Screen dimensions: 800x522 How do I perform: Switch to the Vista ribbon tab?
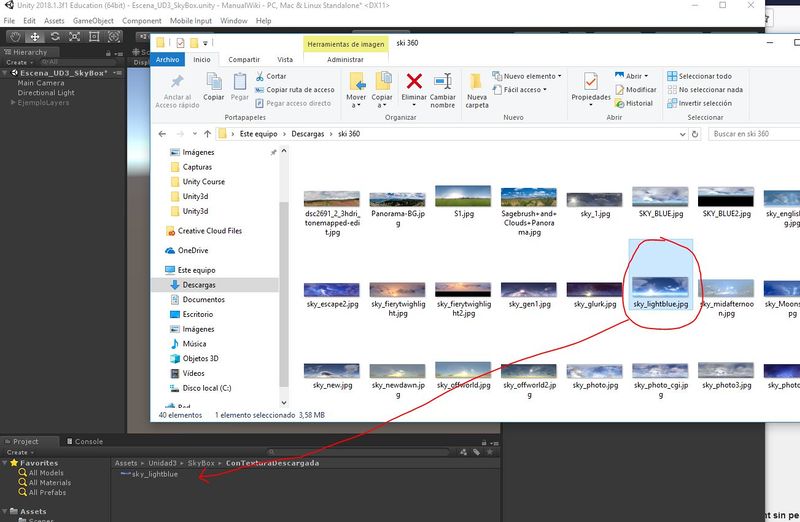pyautogui.click(x=285, y=59)
